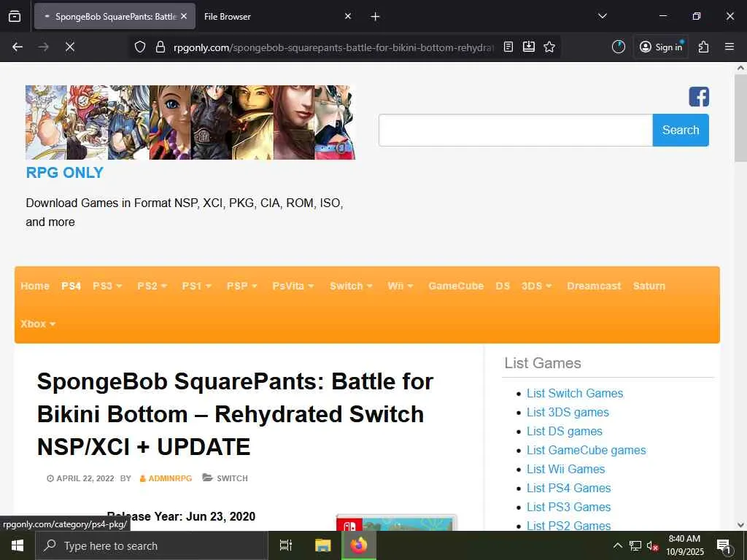
Task: Click the RPG characters banner image
Action: [190, 122]
